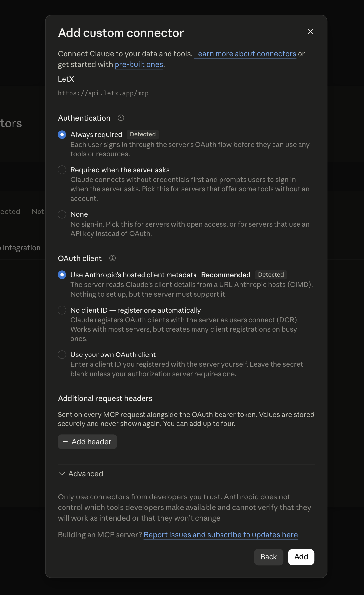This screenshot has width=364, height=595.
Task: Click the Detected badge next to Recommended
Action: 271,275
